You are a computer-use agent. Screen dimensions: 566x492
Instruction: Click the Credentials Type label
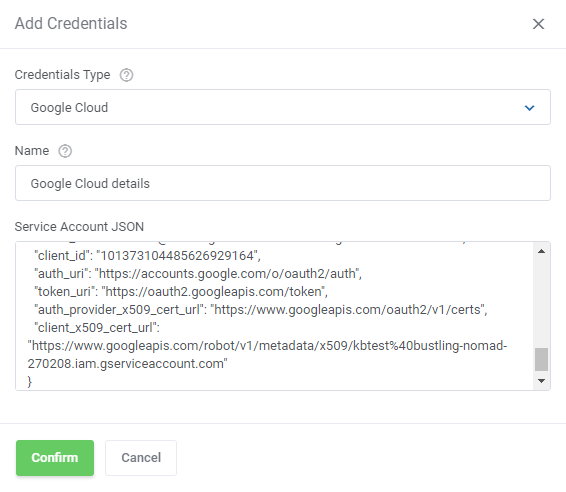(x=62, y=75)
